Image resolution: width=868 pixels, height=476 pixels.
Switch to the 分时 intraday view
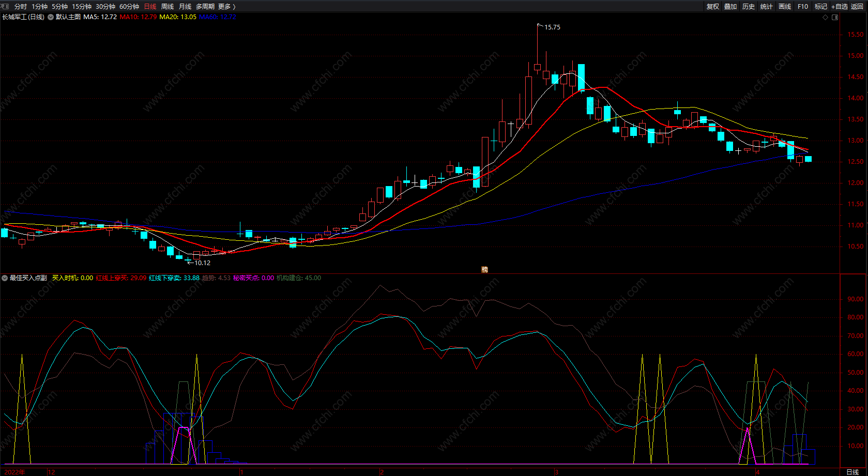pyautogui.click(x=21, y=7)
